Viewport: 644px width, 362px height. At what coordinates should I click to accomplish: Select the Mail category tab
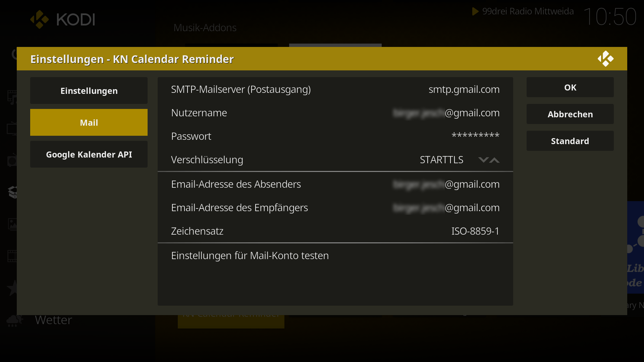[89, 122]
